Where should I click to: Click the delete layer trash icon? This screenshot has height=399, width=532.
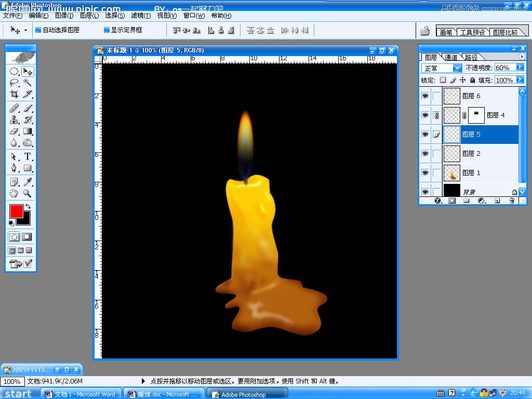(x=512, y=201)
